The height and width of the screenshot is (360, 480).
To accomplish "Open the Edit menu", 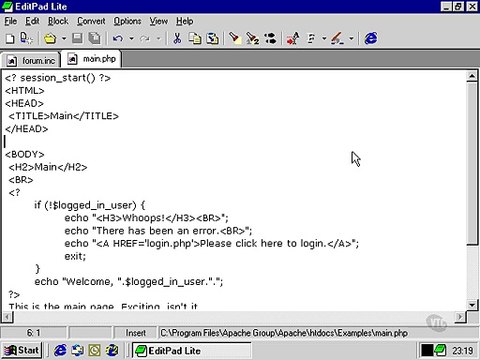I will click(32, 21).
